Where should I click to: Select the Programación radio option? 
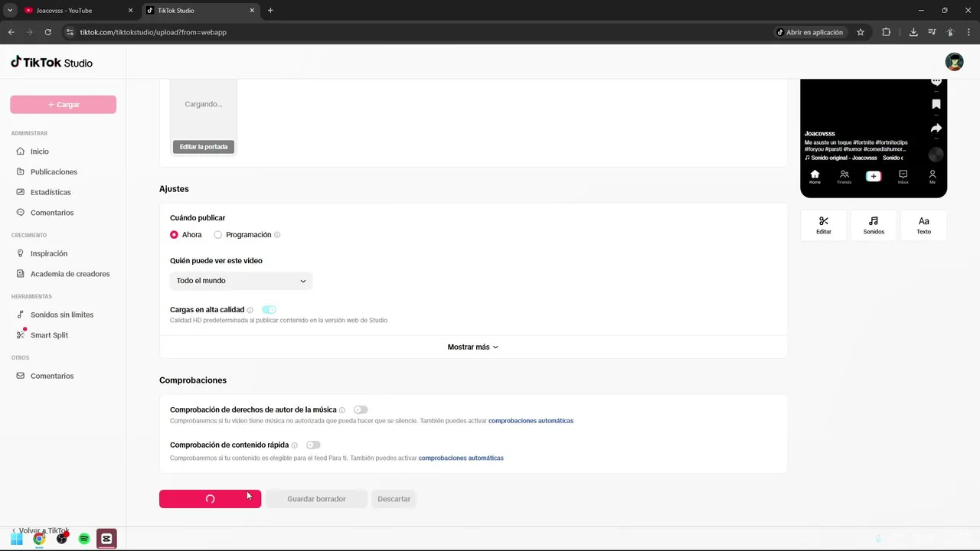[x=218, y=235]
